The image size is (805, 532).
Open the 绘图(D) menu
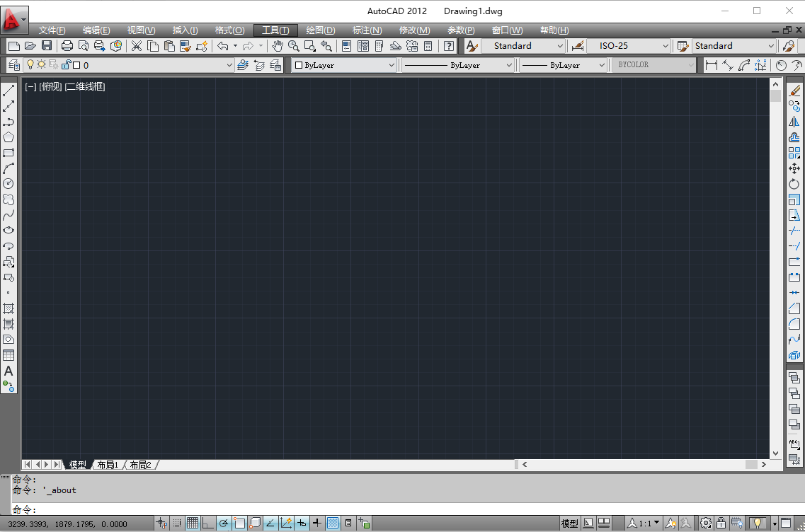[x=320, y=30]
